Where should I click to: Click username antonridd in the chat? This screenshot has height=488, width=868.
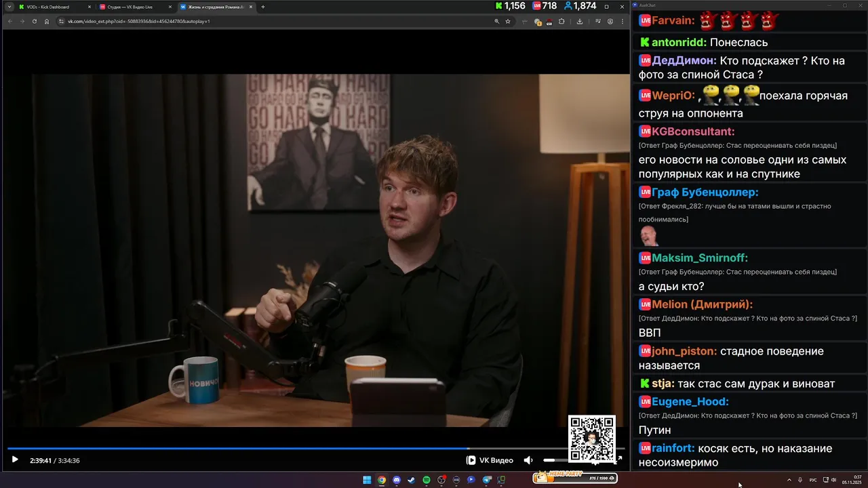[x=679, y=42]
